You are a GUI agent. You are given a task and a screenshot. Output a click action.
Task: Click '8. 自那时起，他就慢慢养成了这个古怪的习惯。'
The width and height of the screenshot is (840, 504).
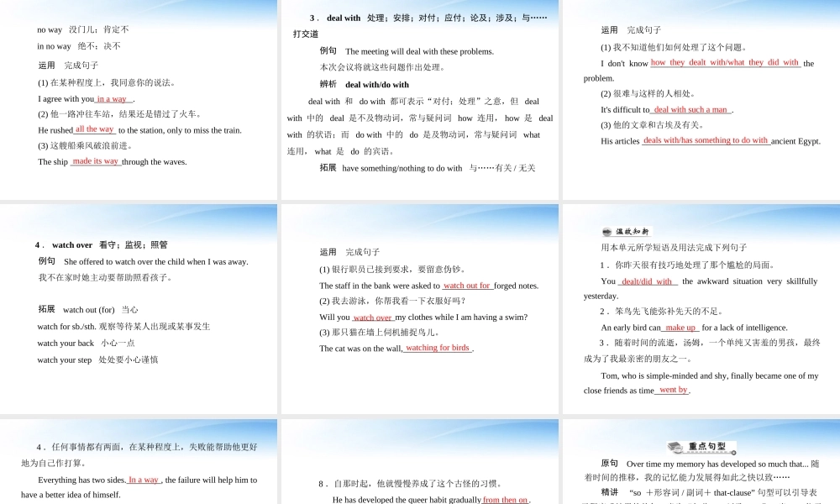tap(411, 484)
